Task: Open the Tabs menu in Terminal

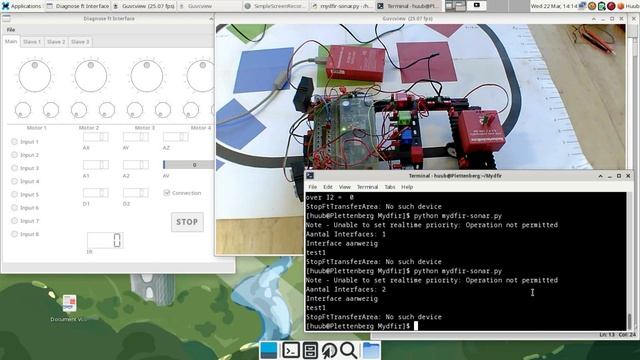Action: click(x=390, y=187)
